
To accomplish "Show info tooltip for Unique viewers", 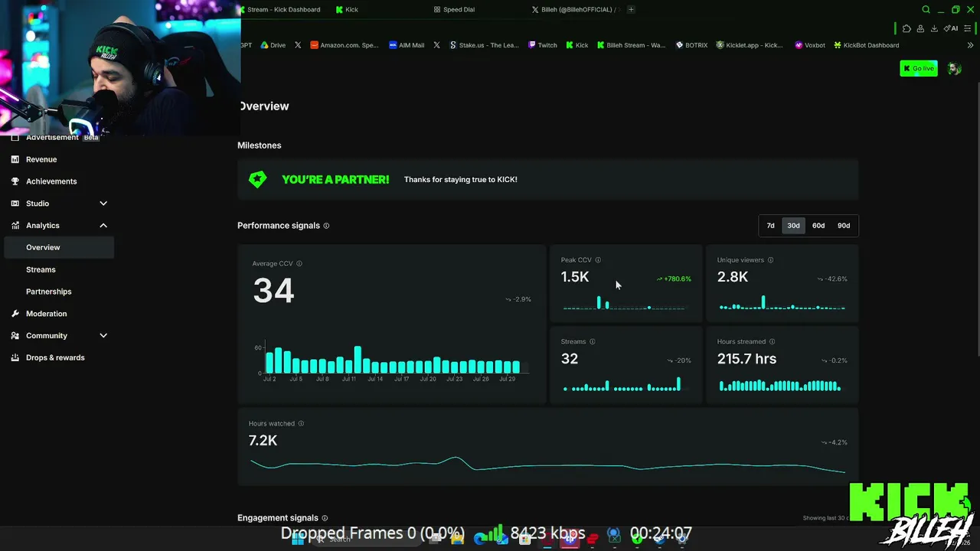I will click(x=770, y=260).
